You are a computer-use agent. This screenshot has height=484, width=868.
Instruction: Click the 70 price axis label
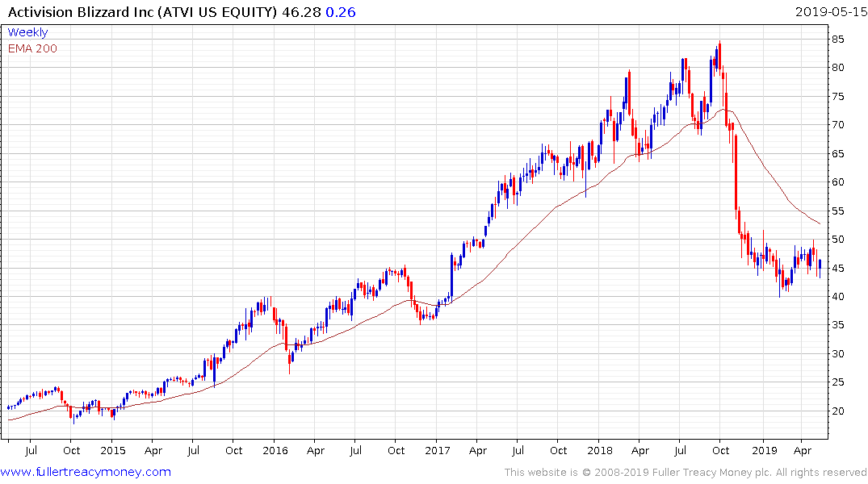coord(837,125)
